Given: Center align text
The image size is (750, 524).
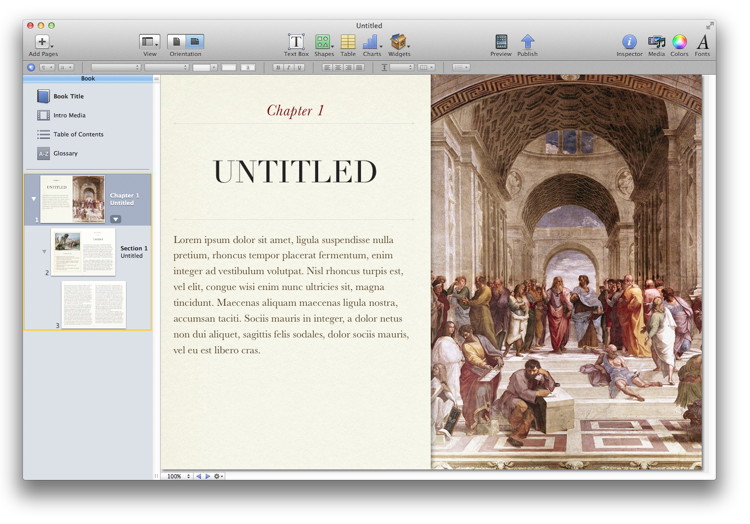Looking at the screenshot, I should (x=338, y=67).
